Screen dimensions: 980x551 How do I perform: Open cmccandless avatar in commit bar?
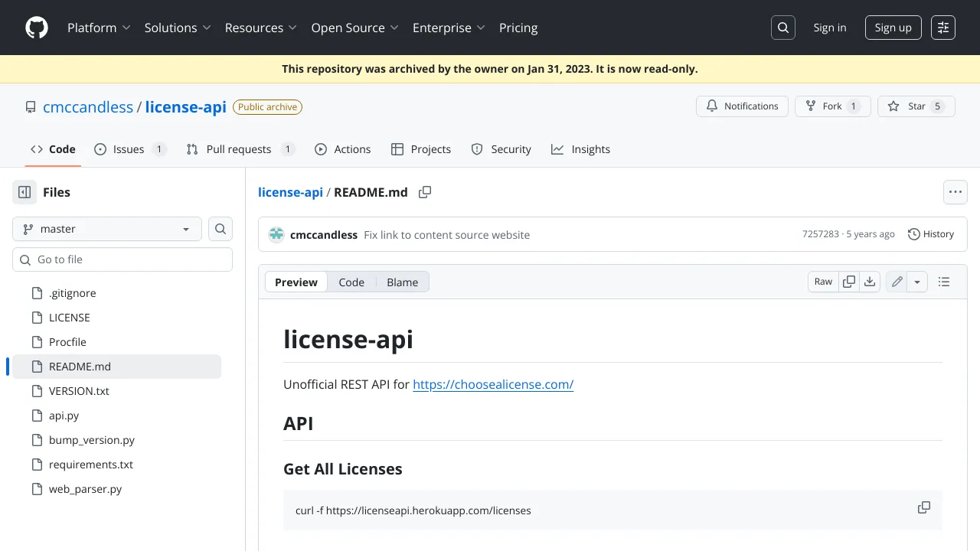[x=276, y=235]
